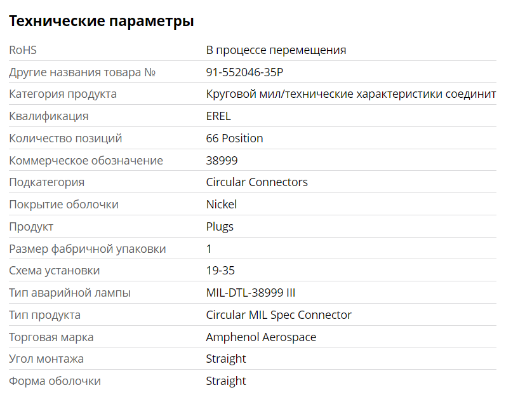The height and width of the screenshot is (411, 532).
Task: Click the "MIL-DTL-38999 III" value
Action: 251,293
